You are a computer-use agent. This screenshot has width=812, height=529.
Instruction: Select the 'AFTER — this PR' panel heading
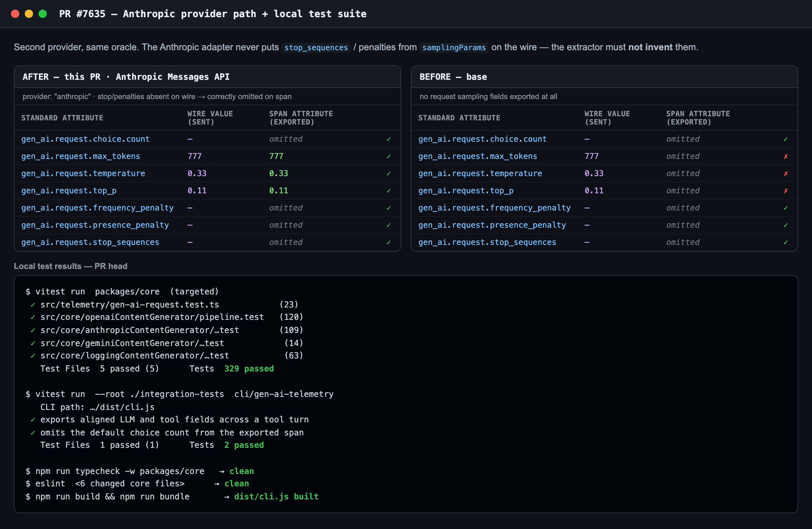pyautogui.click(x=126, y=77)
